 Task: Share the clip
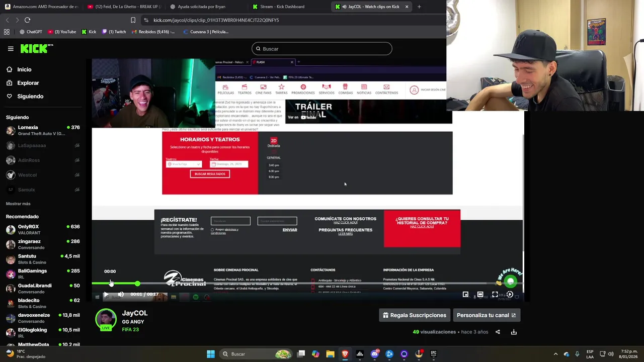click(x=498, y=332)
